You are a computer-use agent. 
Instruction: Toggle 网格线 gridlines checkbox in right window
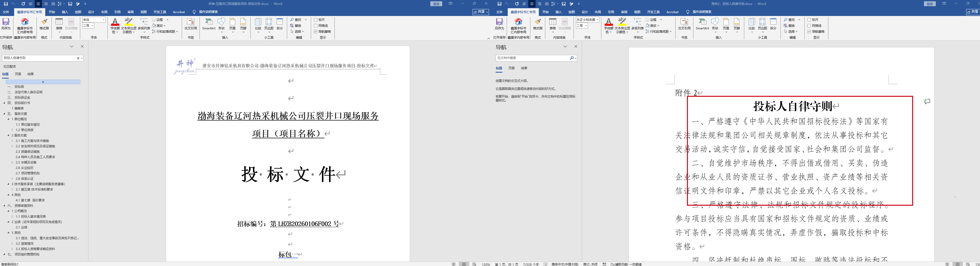click(x=809, y=25)
